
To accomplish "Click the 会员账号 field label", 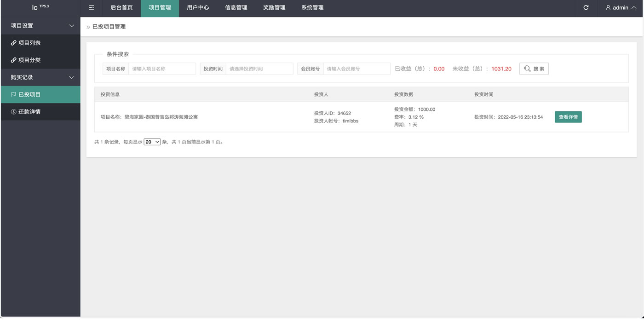I will pyautogui.click(x=310, y=69).
